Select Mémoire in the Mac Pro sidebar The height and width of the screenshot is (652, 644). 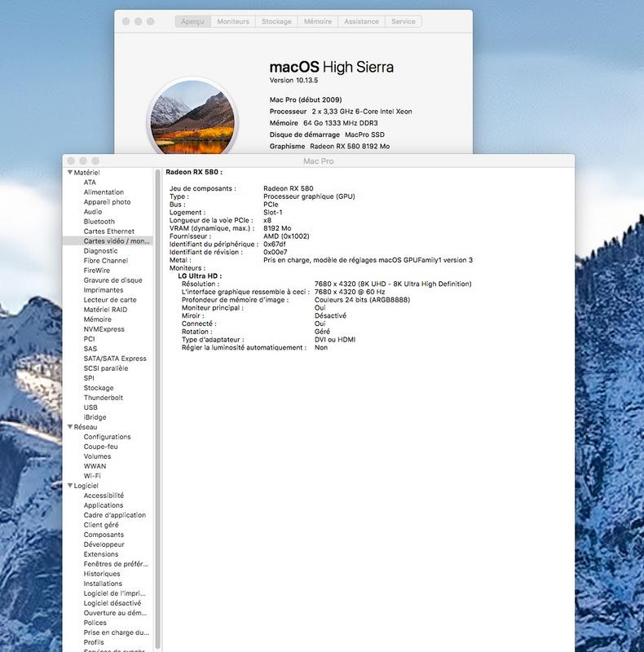point(97,319)
